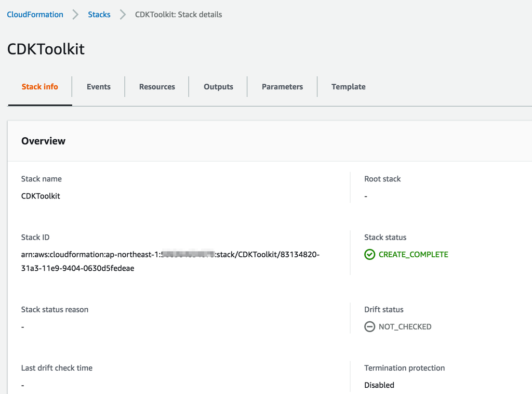This screenshot has height=394, width=532.
Task: Click the Stack ID label
Action: pyautogui.click(x=35, y=237)
